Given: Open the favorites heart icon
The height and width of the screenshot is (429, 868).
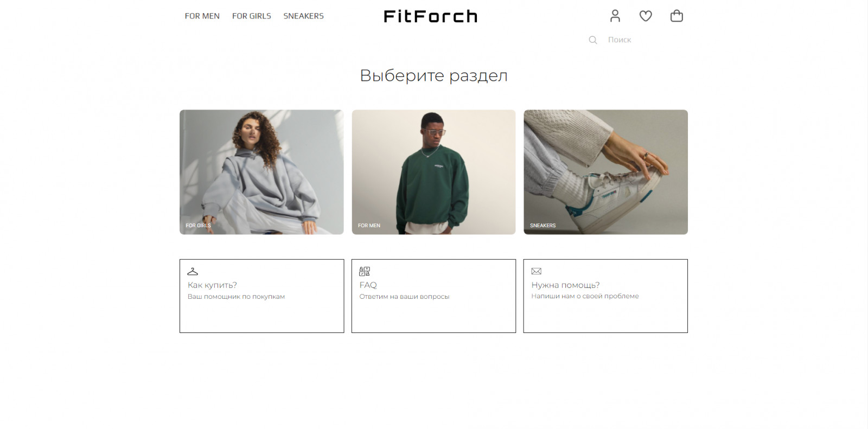Looking at the screenshot, I should coord(646,16).
